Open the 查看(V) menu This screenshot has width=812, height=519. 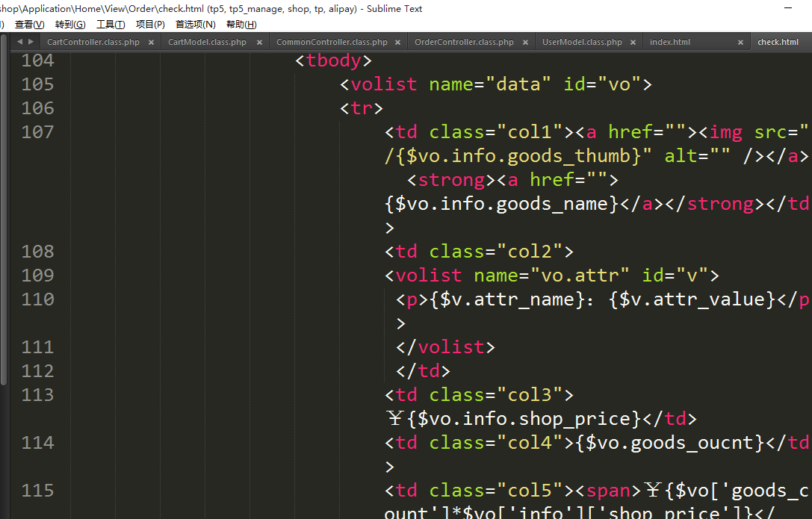29,25
